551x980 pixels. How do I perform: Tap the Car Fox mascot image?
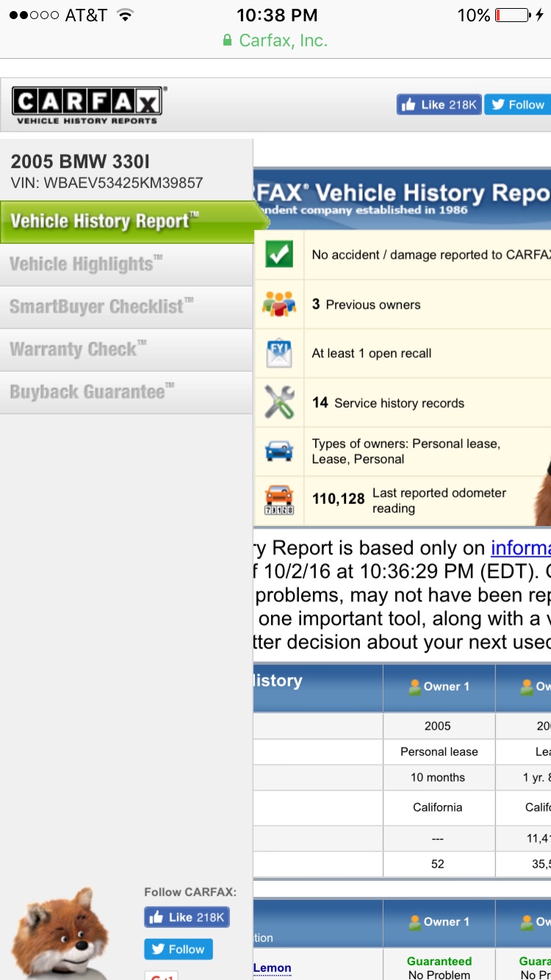(x=62, y=933)
